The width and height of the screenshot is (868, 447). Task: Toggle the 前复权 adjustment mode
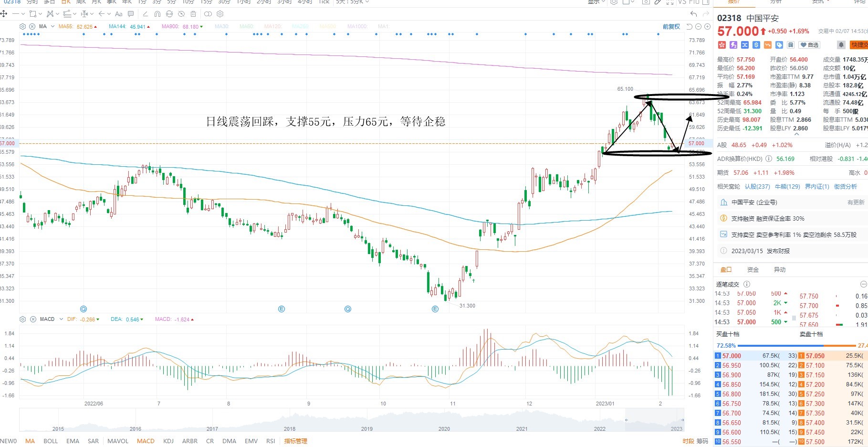tap(671, 26)
